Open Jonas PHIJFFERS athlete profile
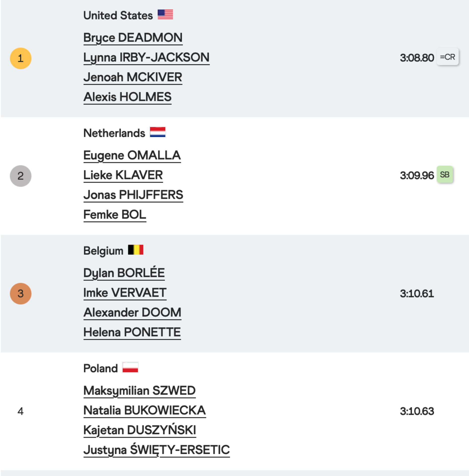 coord(133,195)
